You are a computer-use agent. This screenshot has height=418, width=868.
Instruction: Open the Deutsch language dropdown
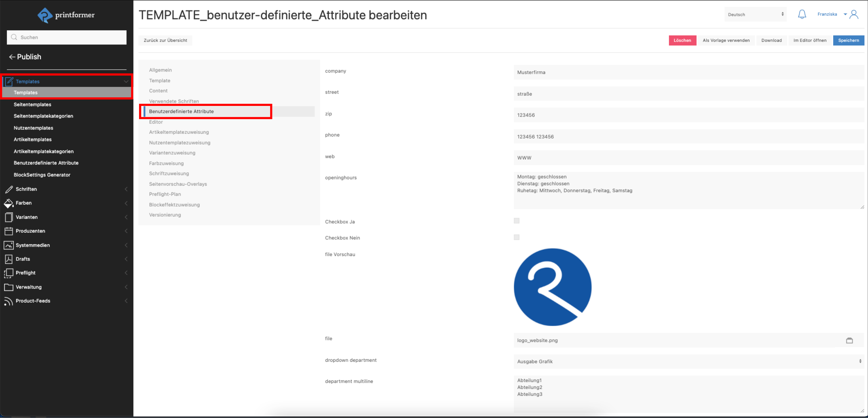755,15
